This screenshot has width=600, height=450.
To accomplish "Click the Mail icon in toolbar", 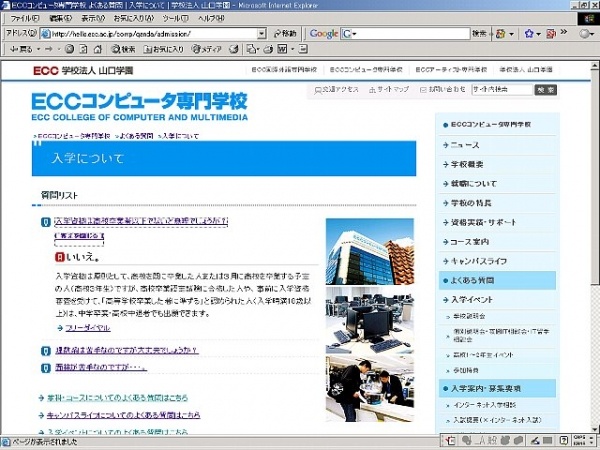I will [x=251, y=49].
